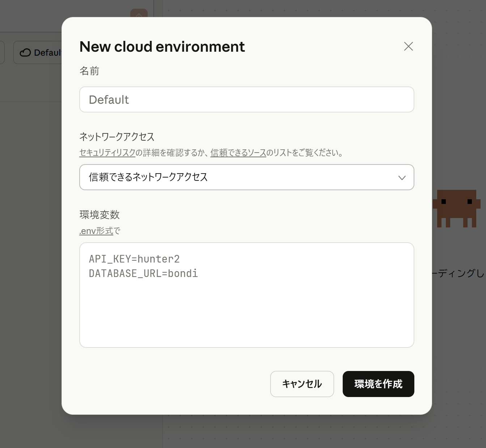Click the ネットワークアクセス label

tap(117, 137)
